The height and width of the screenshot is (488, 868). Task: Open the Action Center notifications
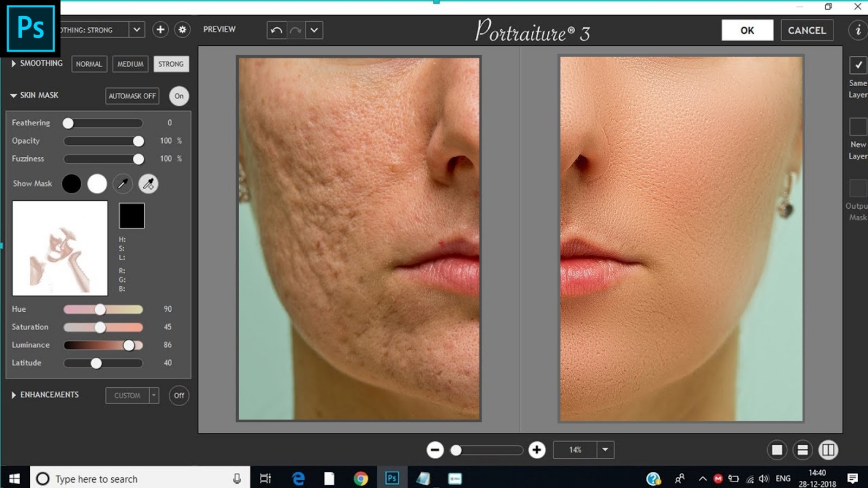(x=853, y=479)
